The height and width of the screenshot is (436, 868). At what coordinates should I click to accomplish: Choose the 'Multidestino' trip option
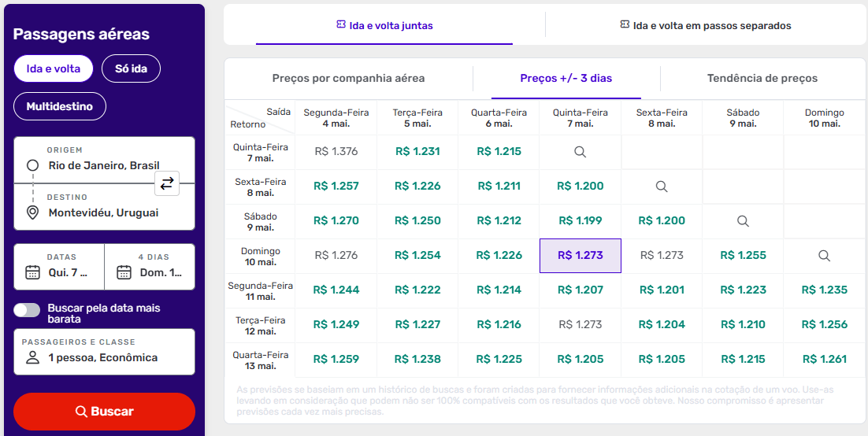tap(60, 106)
